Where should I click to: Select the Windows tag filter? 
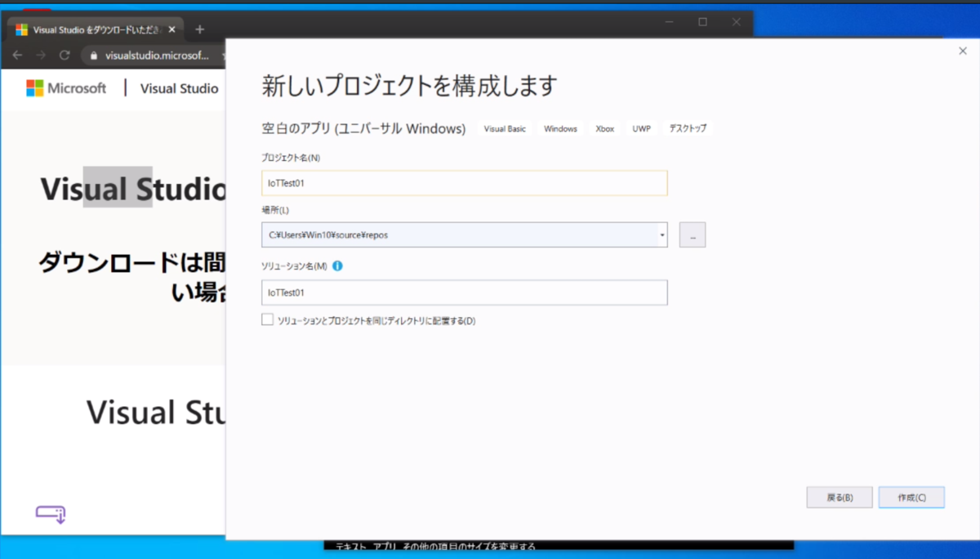click(560, 128)
